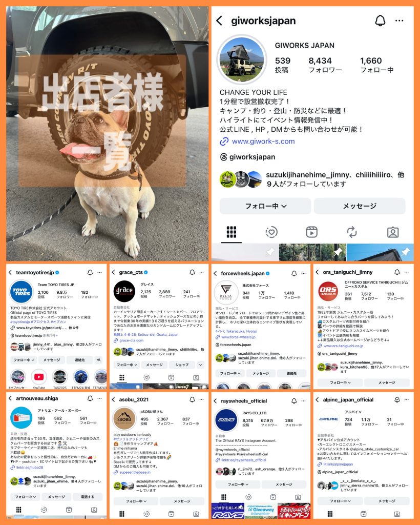Tap notification bell on ors_taniguchi_jimny profile
420x525 pixels.
click(396, 272)
